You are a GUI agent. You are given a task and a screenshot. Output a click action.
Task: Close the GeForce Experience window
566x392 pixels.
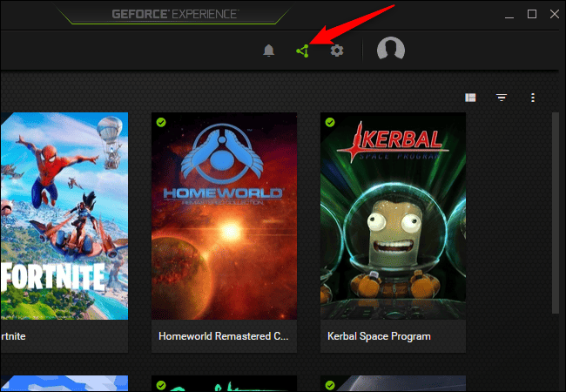555,14
